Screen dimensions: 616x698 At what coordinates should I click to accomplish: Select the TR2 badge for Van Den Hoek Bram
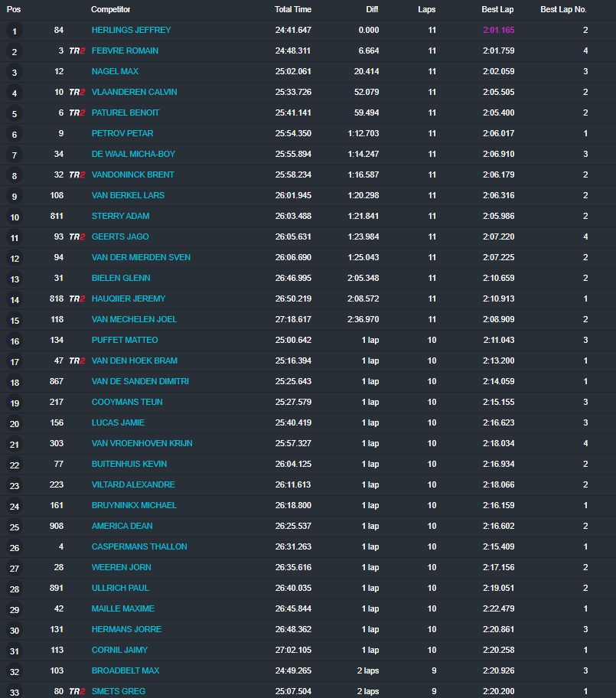[77, 361]
